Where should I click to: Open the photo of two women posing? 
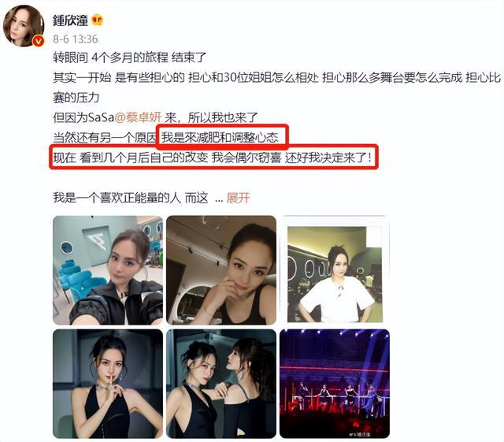coord(221,384)
